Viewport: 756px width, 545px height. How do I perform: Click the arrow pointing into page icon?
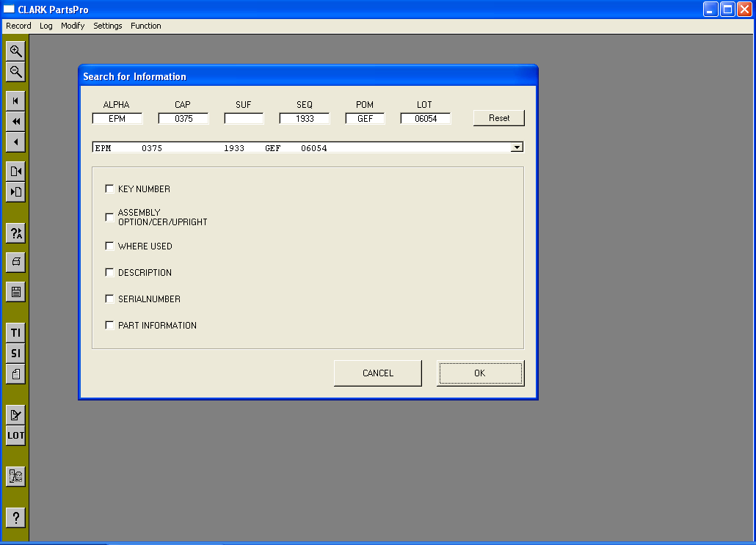point(15,191)
